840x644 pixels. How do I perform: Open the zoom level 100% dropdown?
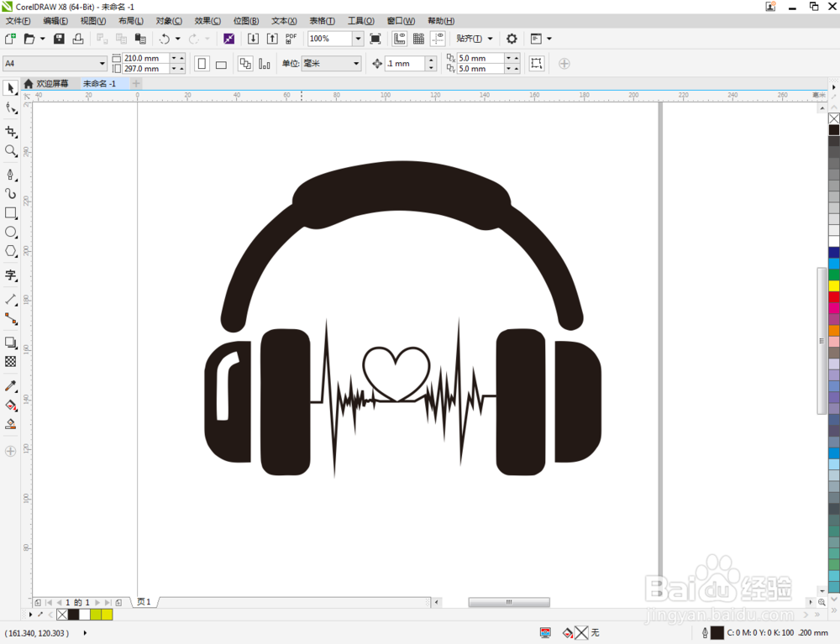(x=358, y=39)
